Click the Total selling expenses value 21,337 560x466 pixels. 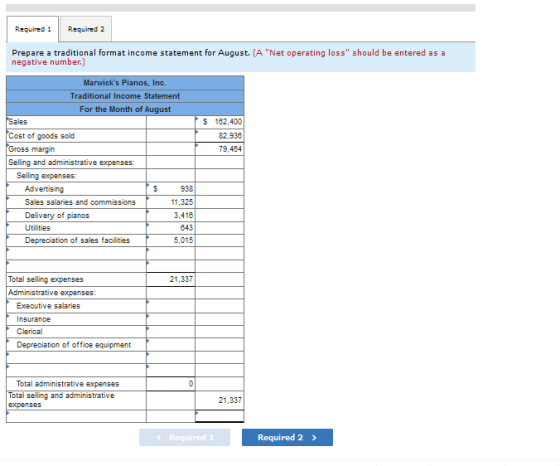[171, 279]
